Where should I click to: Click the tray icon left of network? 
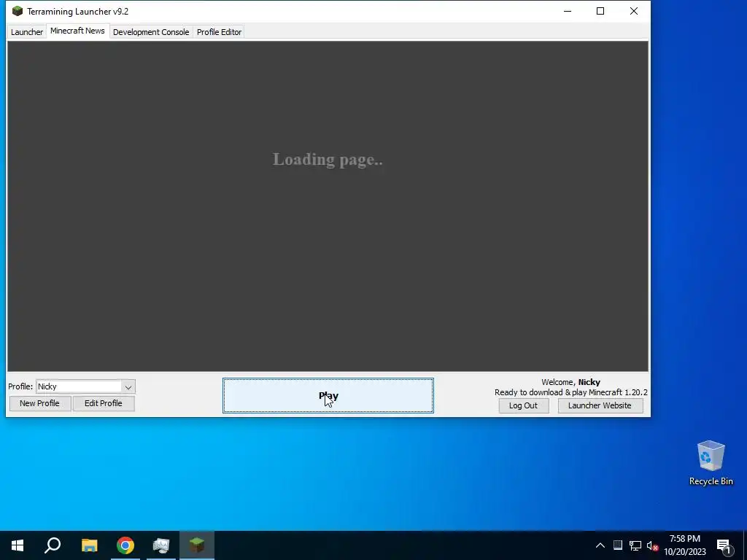click(618, 545)
